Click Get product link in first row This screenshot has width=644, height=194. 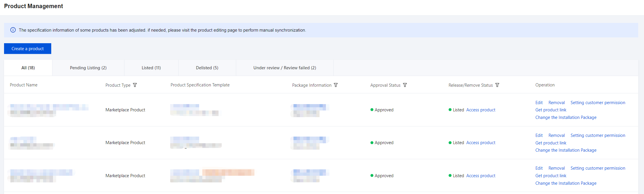[551, 110]
